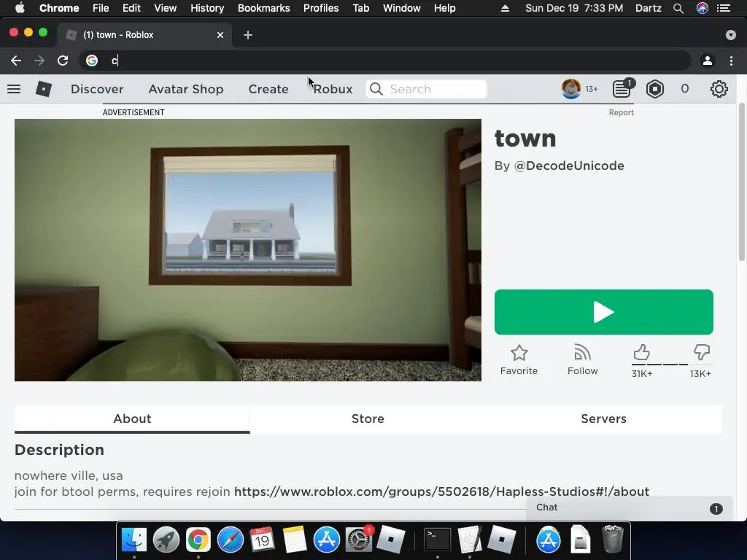Open the Avatar Shop link

(x=186, y=89)
